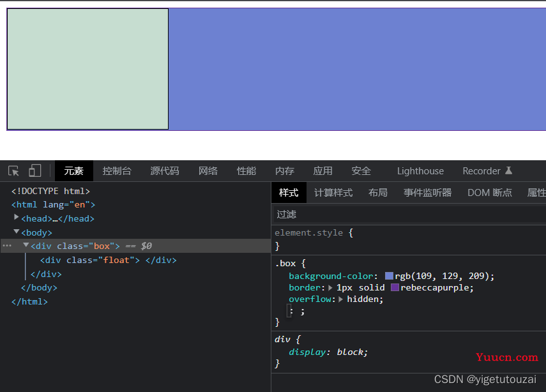This screenshot has height=392, width=546.
Task: Open the rebeccapurple border color swatch
Action: click(395, 287)
